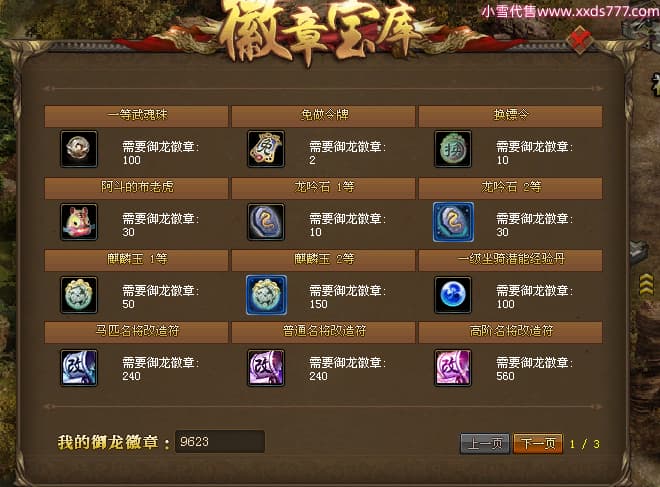Choose the highlighted 麒麟玉 2等 icon

(266, 295)
